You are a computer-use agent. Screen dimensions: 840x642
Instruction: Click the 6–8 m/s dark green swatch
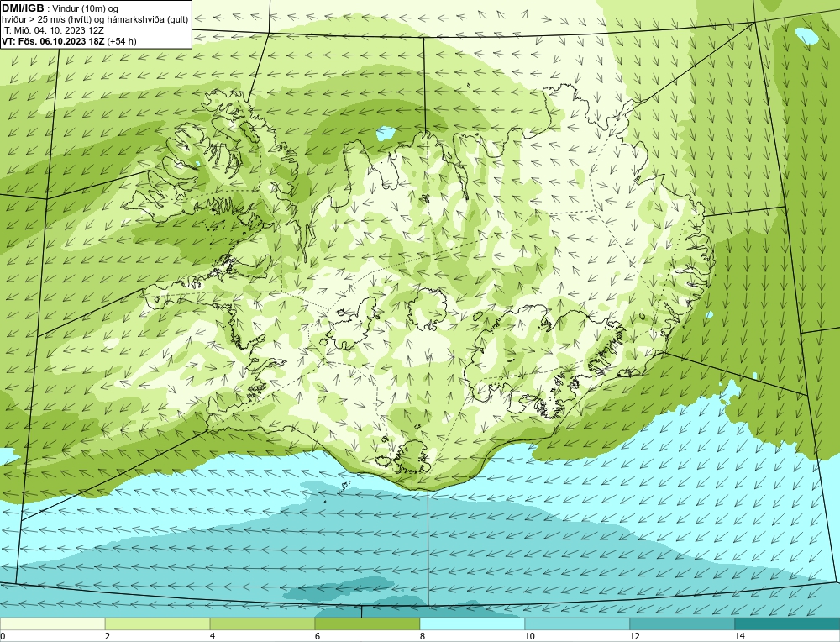[x=367, y=624]
